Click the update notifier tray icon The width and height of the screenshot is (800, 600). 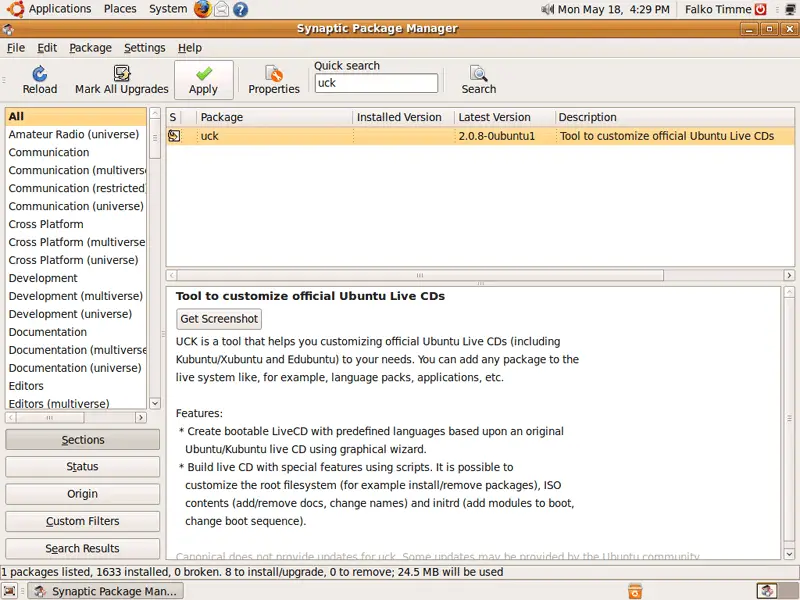(635, 591)
